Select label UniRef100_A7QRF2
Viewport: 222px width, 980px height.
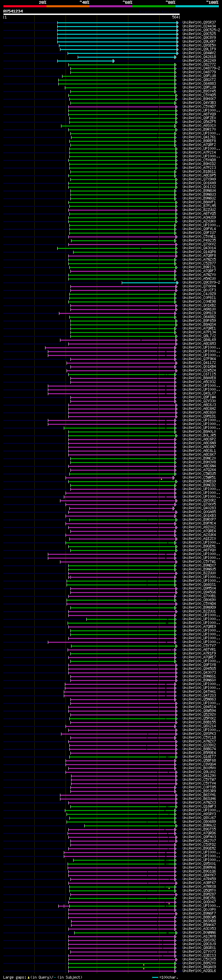(199, 145)
